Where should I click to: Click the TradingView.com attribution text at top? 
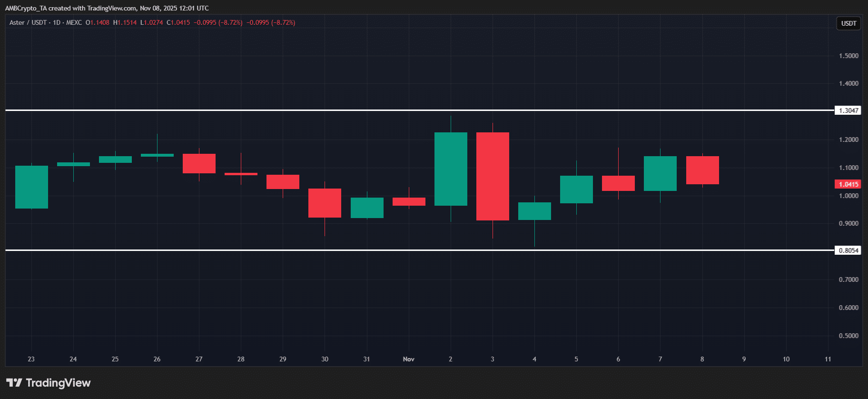[x=112, y=8]
